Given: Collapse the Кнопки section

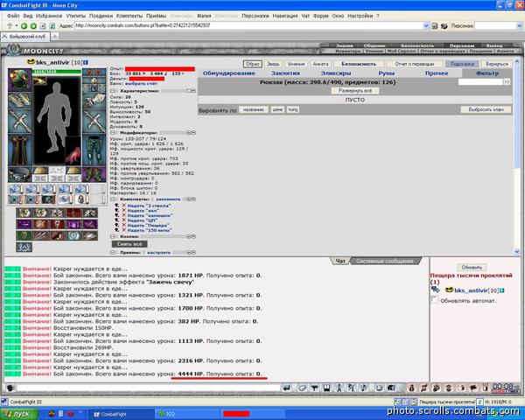Looking at the screenshot, I should 113,236.
